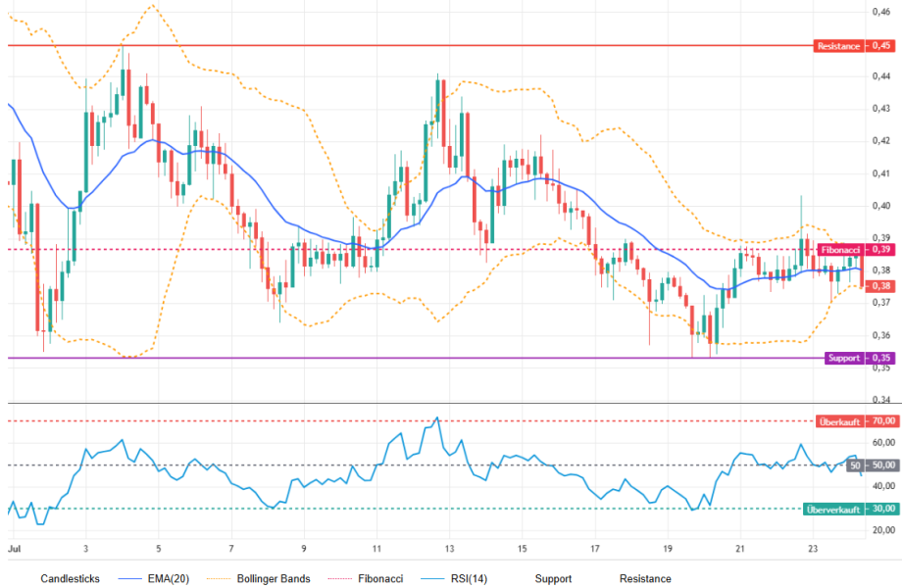
Task: Select the Überkauft 70,00 RSI tag
Action: point(857,421)
